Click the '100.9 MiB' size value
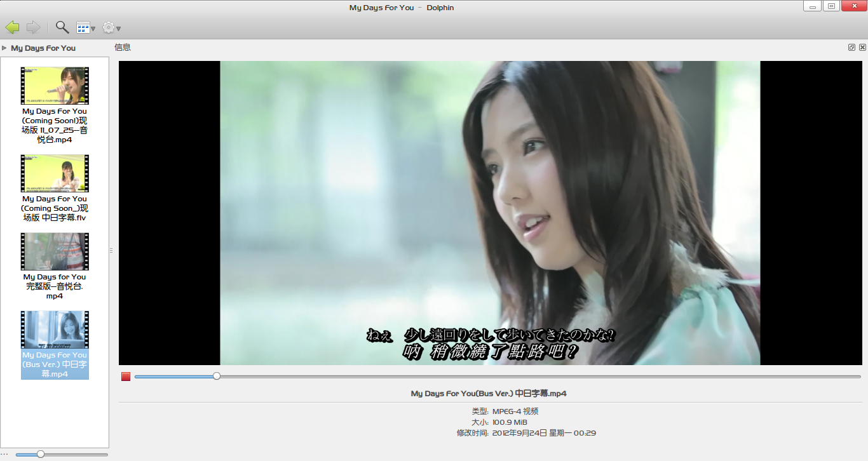Viewport: 868px width, 461px height. (510, 422)
